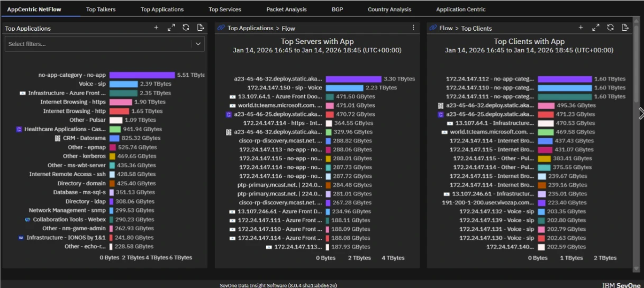Refresh the Top Applications panel
This screenshot has width=644, height=288.
click(186, 28)
